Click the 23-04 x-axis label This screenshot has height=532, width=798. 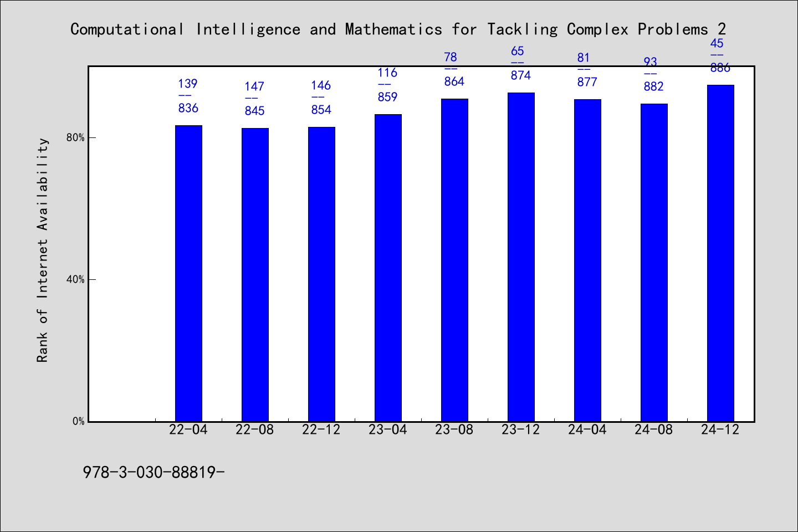point(388,430)
